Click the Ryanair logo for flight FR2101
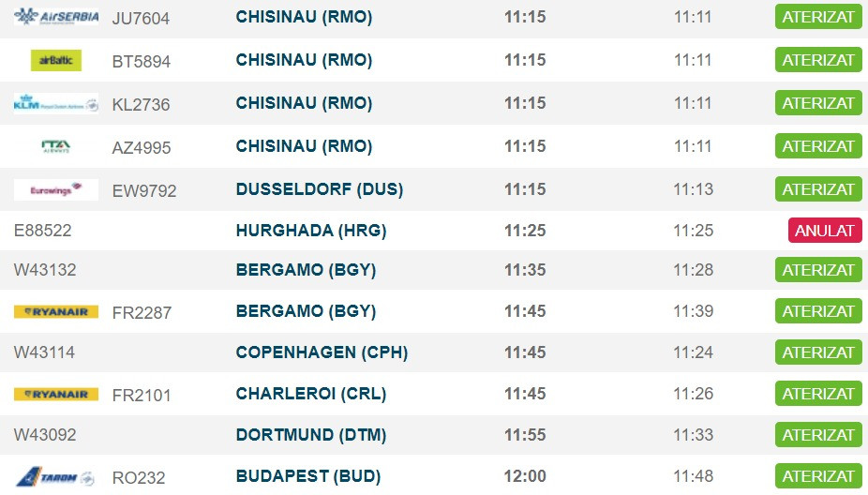The image size is (868, 495). pyautogui.click(x=56, y=395)
